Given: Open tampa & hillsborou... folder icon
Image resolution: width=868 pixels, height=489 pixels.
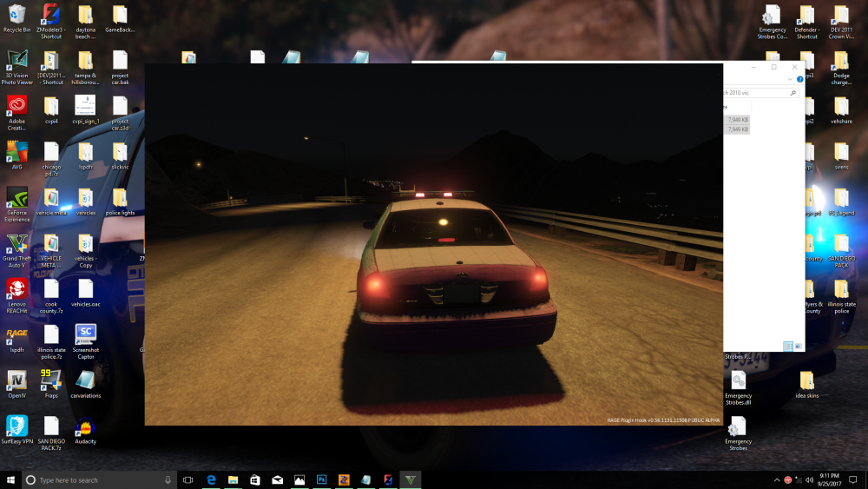Looking at the screenshot, I should click(85, 68).
